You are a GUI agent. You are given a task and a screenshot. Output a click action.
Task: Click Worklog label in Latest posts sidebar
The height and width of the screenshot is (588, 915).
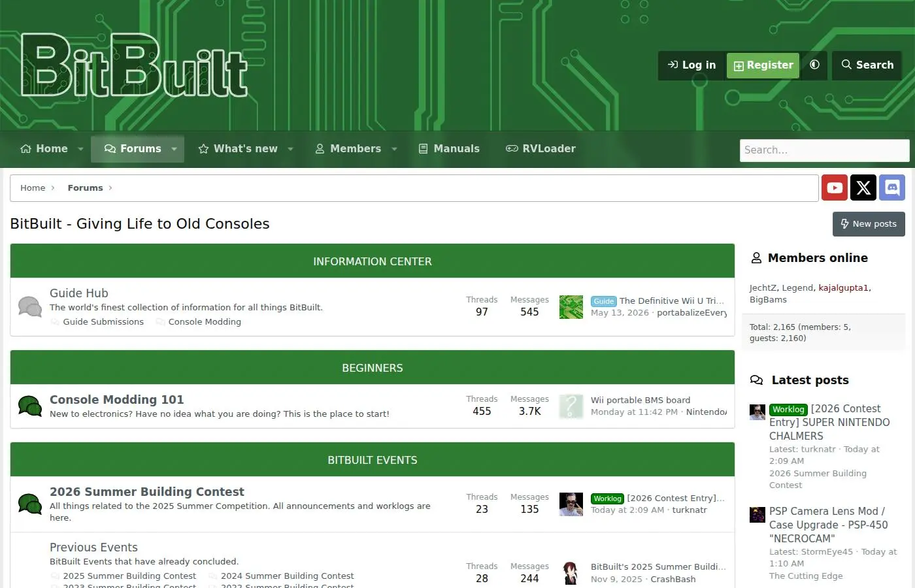(789, 410)
